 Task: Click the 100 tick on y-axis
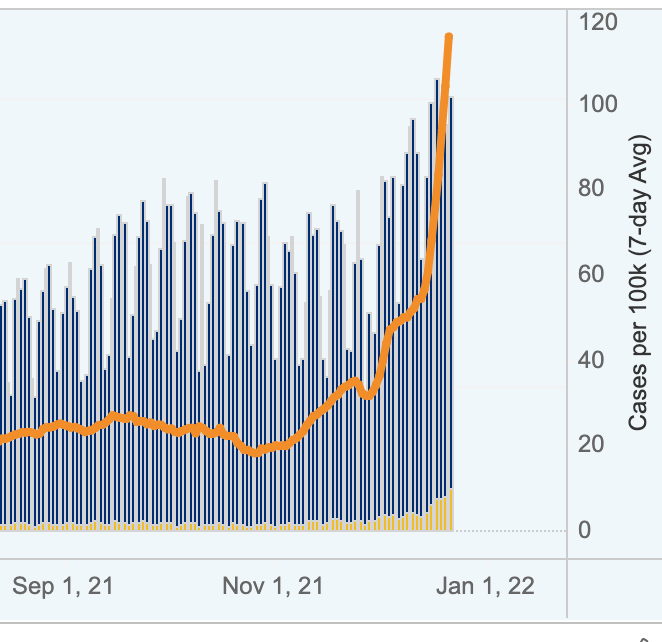click(598, 104)
